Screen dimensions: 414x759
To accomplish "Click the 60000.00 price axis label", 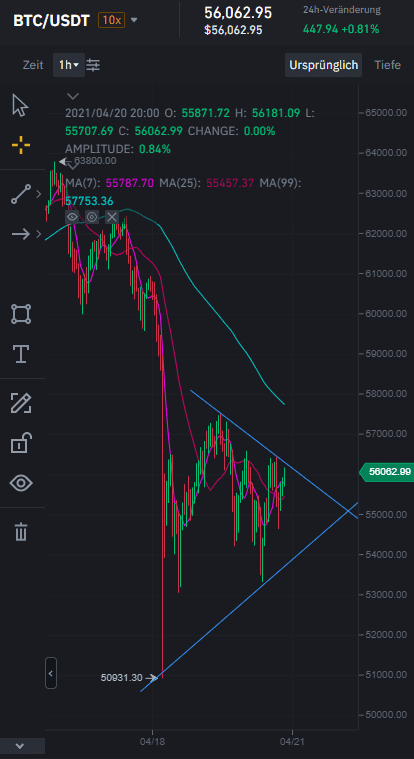I will pos(385,314).
